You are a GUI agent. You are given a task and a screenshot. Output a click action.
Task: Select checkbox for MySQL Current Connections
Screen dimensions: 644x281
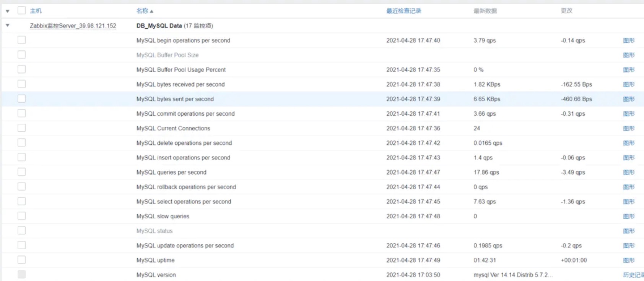click(22, 128)
